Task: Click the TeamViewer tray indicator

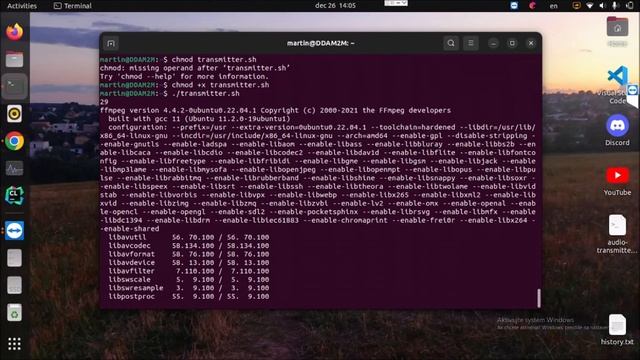Action: click(x=514, y=6)
